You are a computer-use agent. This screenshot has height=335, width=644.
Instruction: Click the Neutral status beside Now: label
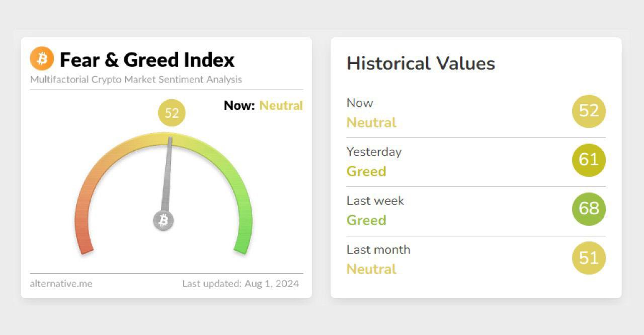[x=281, y=106]
